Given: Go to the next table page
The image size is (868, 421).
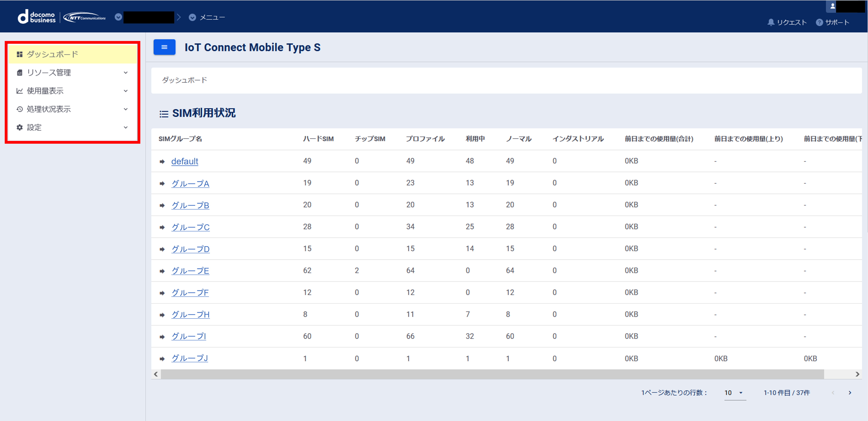Looking at the screenshot, I should tap(850, 393).
